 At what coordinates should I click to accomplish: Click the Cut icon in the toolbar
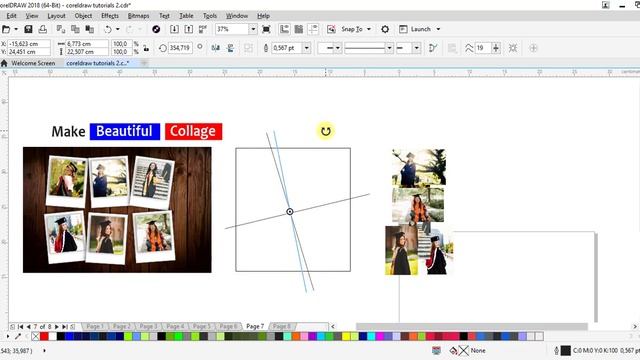point(61,29)
